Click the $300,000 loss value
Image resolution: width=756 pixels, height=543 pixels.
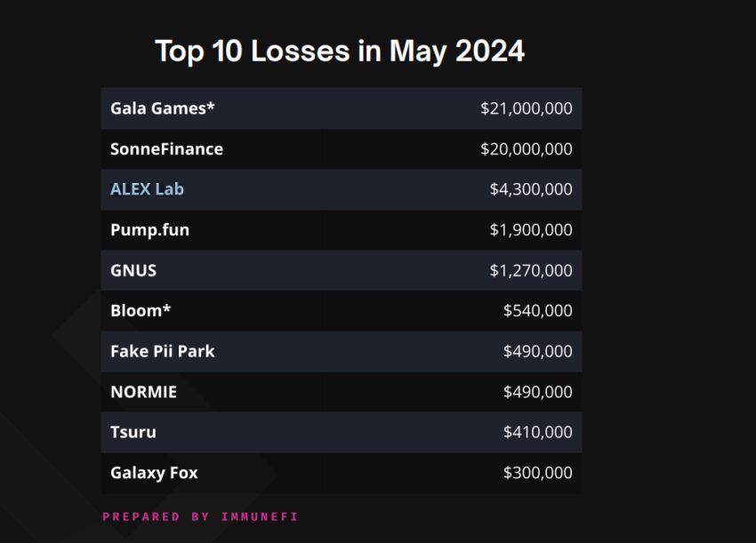click(x=537, y=473)
